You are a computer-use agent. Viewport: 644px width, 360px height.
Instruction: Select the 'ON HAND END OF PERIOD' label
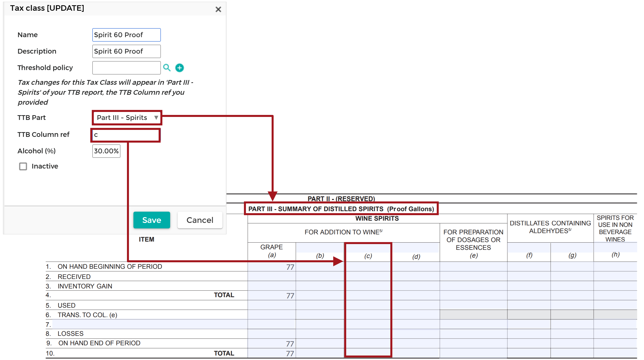click(x=99, y=343)
